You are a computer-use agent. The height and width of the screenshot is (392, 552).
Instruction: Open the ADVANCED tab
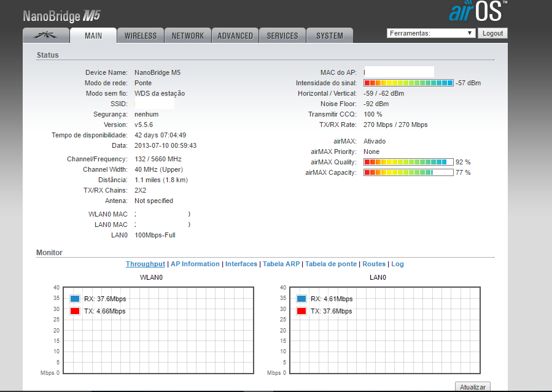(x=235, y=36)
